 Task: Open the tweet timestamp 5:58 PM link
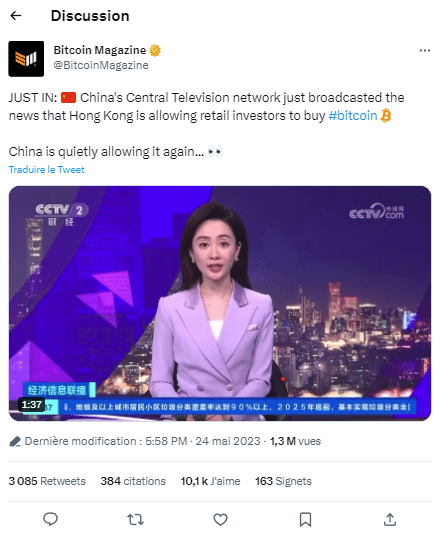(166, 441)
